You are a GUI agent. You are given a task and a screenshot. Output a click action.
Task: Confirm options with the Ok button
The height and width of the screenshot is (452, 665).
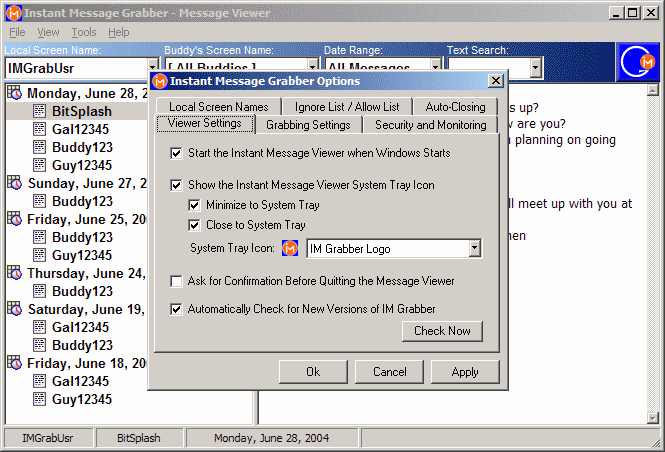point(313,372)
